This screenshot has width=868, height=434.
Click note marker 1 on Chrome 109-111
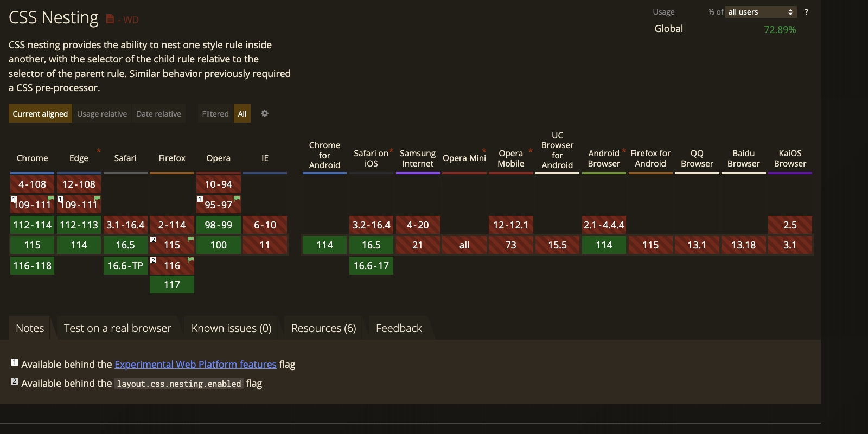(13, 199)
